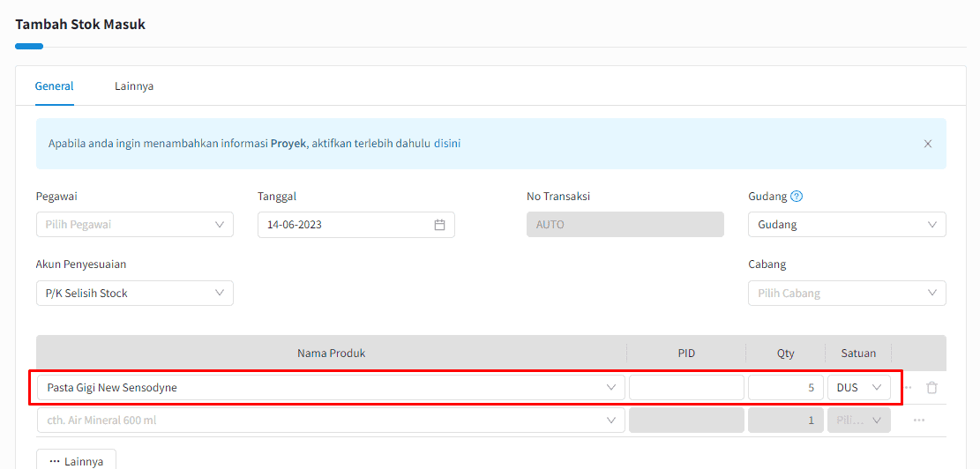Open the Pasta Gigi New Sensodyne product dropdown

(331, 387)
